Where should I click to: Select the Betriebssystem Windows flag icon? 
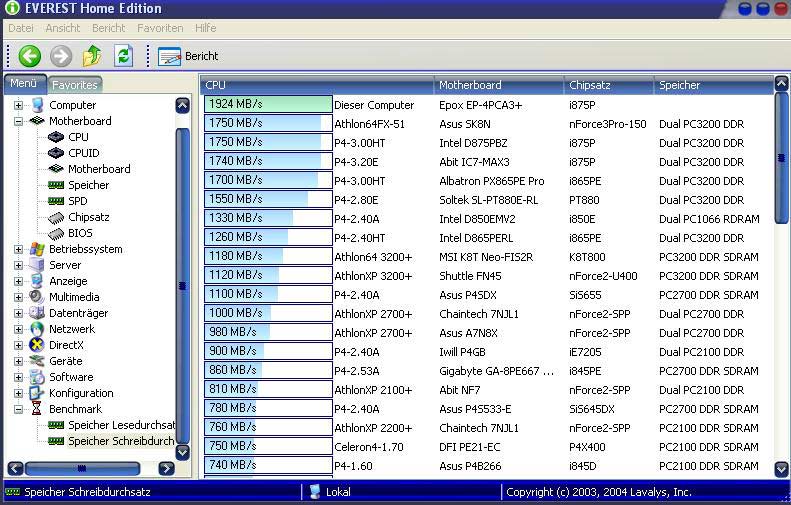37,249
